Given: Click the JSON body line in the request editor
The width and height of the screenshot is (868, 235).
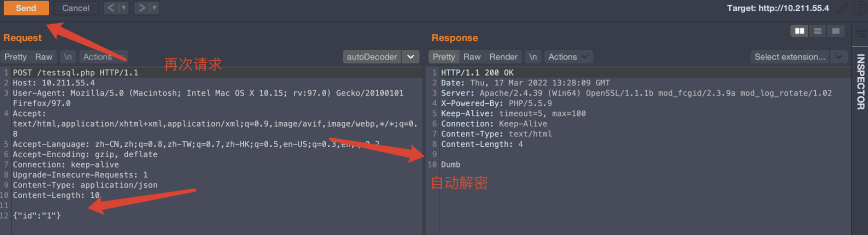Looking at the screenshot, I should coord(37,215).
